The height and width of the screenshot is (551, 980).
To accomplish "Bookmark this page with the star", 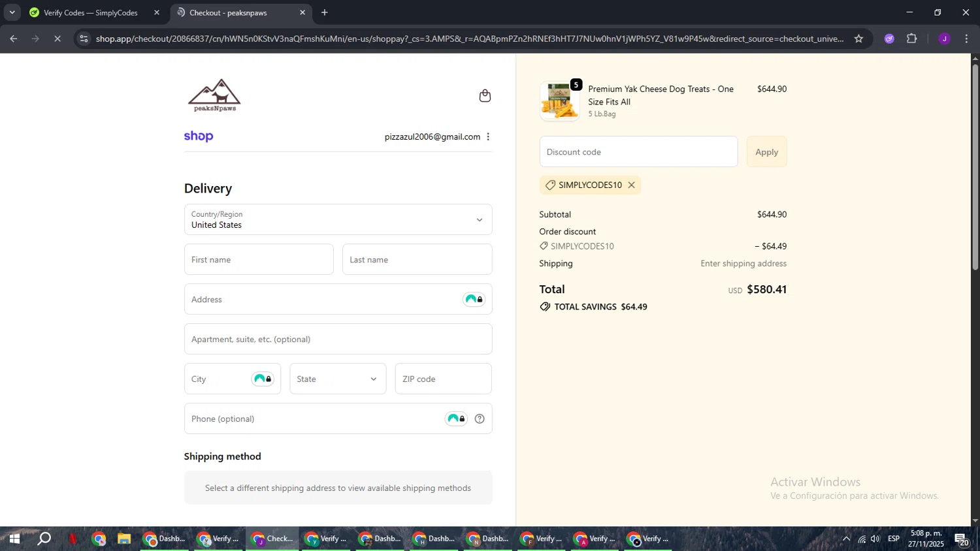I will click(x=858, y=39).
